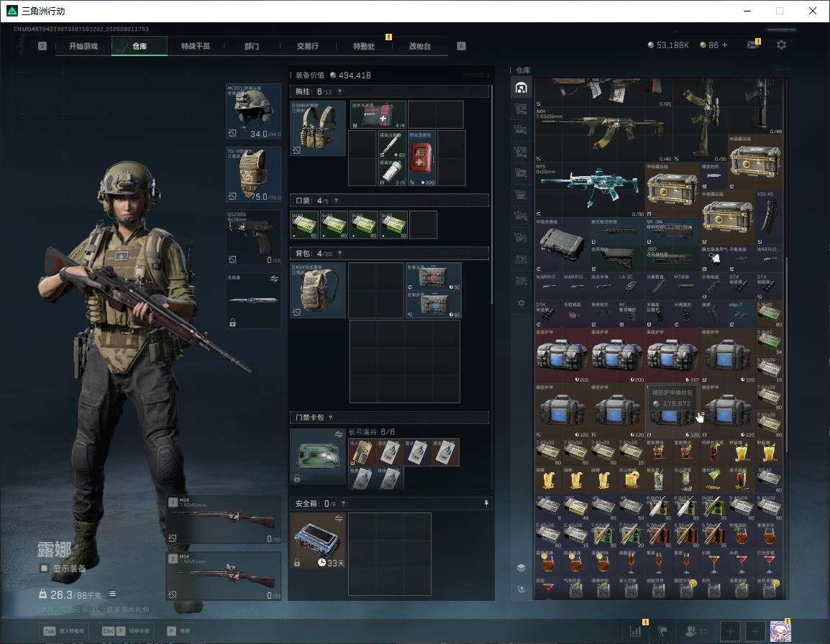Select the top armor repair kit in backpack

[x=433, y=276]
